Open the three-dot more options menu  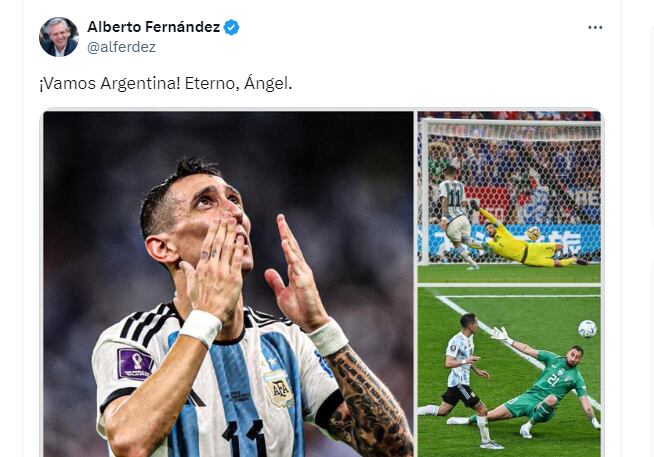(x=595, y=28)
